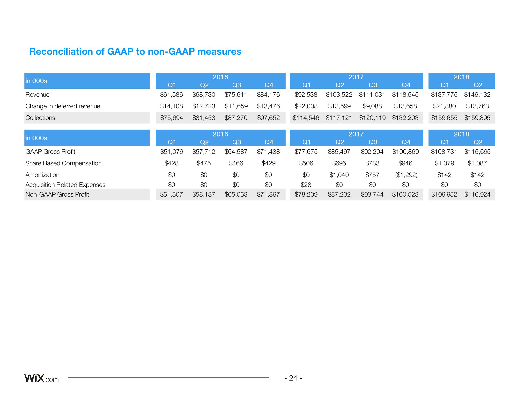
Task: Click the 'GAAP Gross Profit' row label
Action: [51, 152]
